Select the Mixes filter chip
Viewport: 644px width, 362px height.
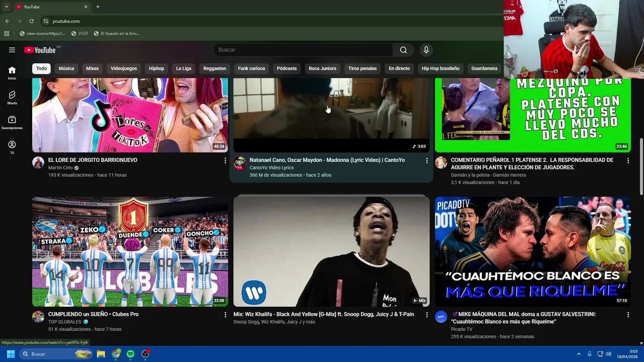(x=93, y=68)
